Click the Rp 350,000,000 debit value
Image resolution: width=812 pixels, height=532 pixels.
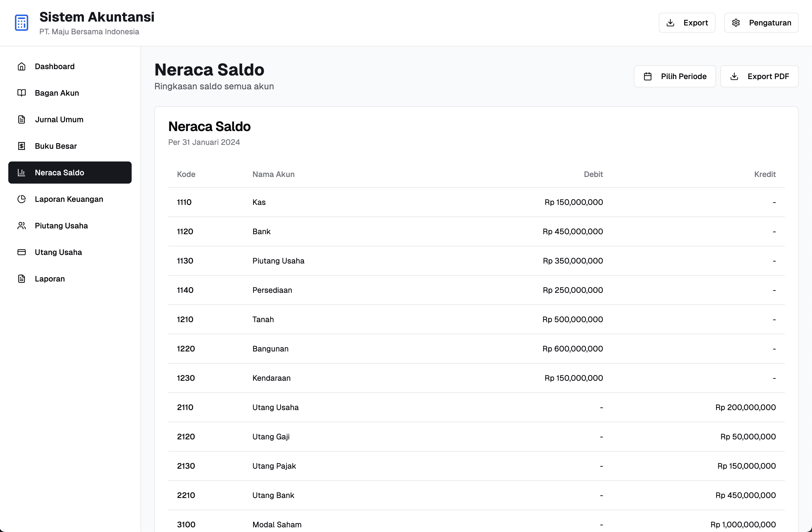click(573, 261)
